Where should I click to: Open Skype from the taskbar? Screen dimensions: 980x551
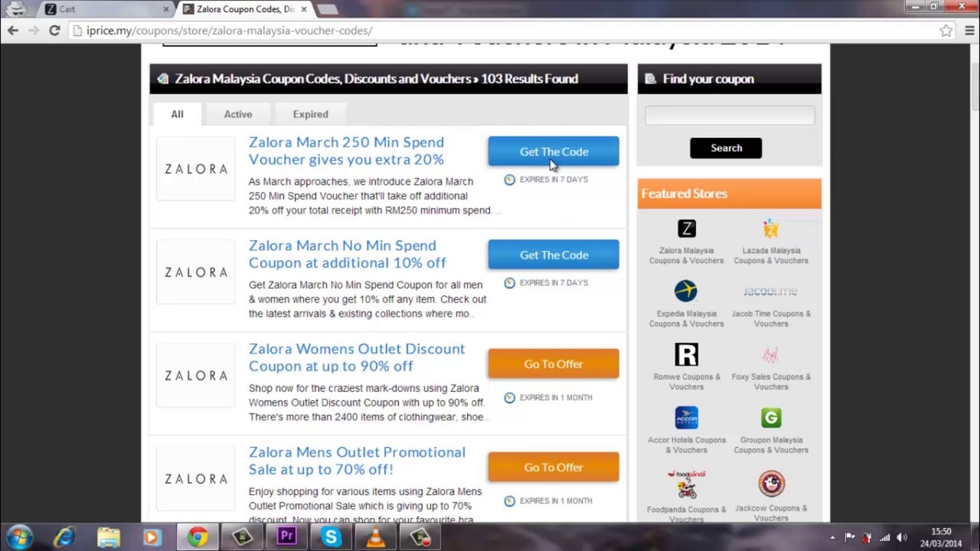tap(332, 537)
